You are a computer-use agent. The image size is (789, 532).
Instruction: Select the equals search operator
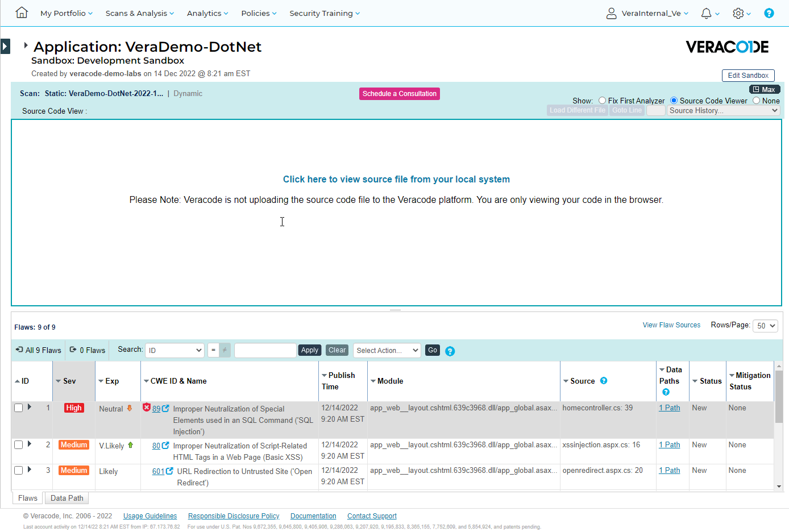click(213, 350)
